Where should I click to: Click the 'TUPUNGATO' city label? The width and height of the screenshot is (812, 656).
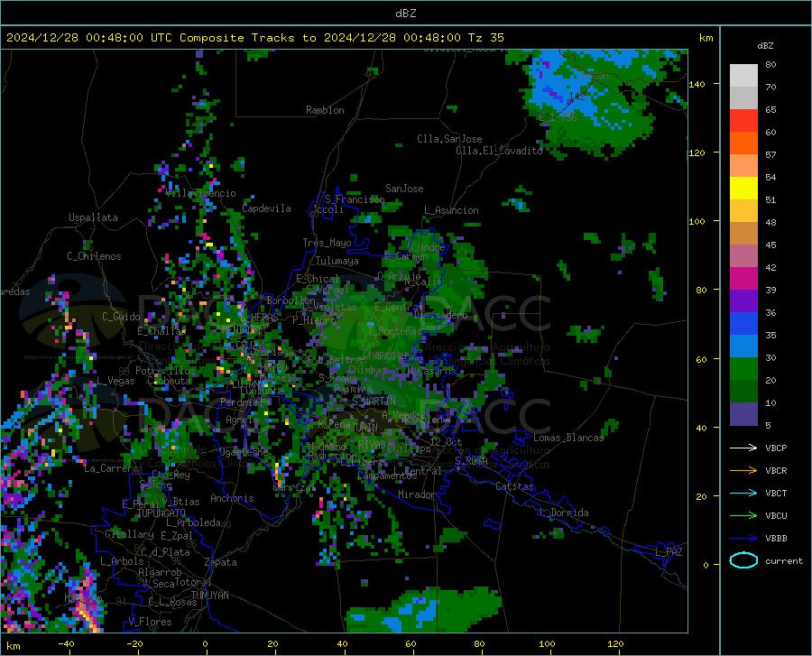click(161, 513)
